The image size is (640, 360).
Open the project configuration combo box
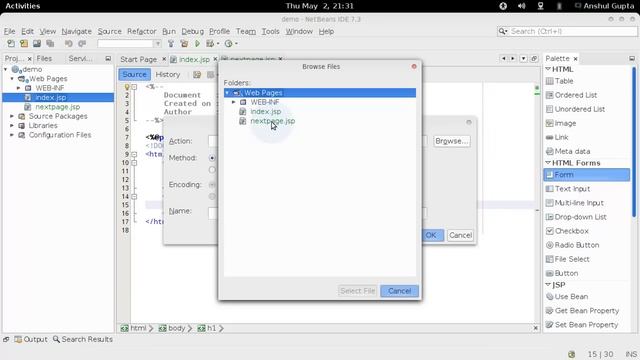pos(129,43)
